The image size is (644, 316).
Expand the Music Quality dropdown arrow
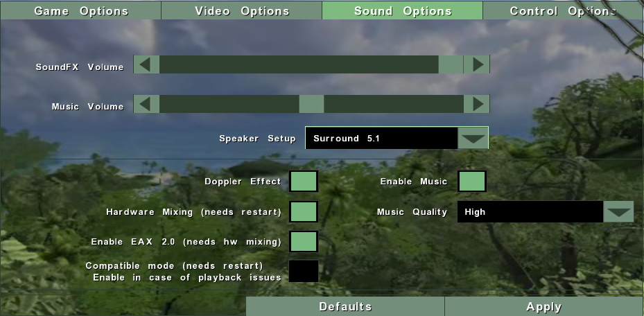[x=618, y=212]
